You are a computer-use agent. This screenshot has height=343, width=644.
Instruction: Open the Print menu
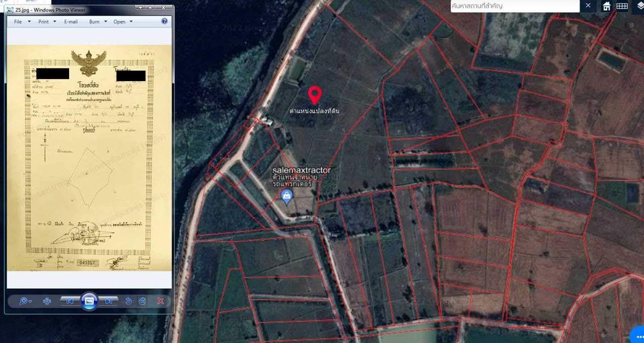tap(43, 21)
